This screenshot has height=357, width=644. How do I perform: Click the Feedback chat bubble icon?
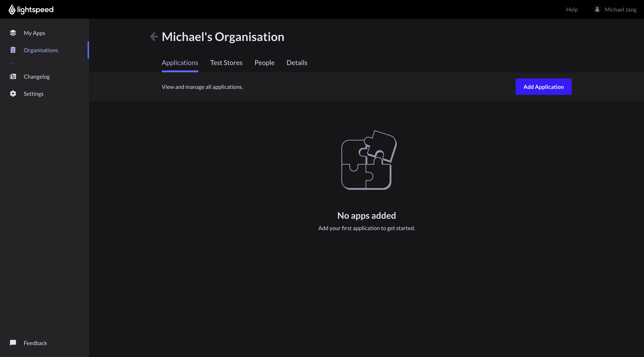13,343
